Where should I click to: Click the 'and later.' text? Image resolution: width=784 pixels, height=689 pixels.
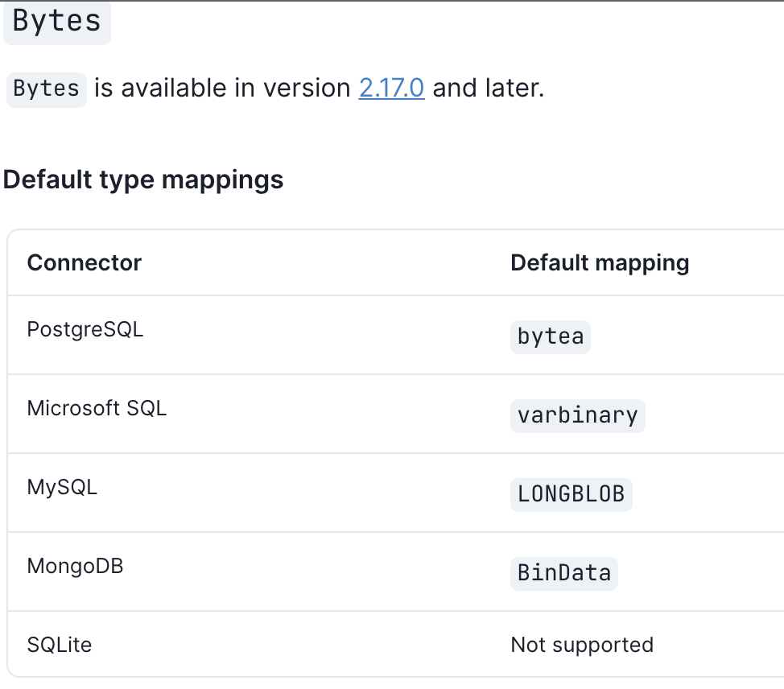(489, 89)
